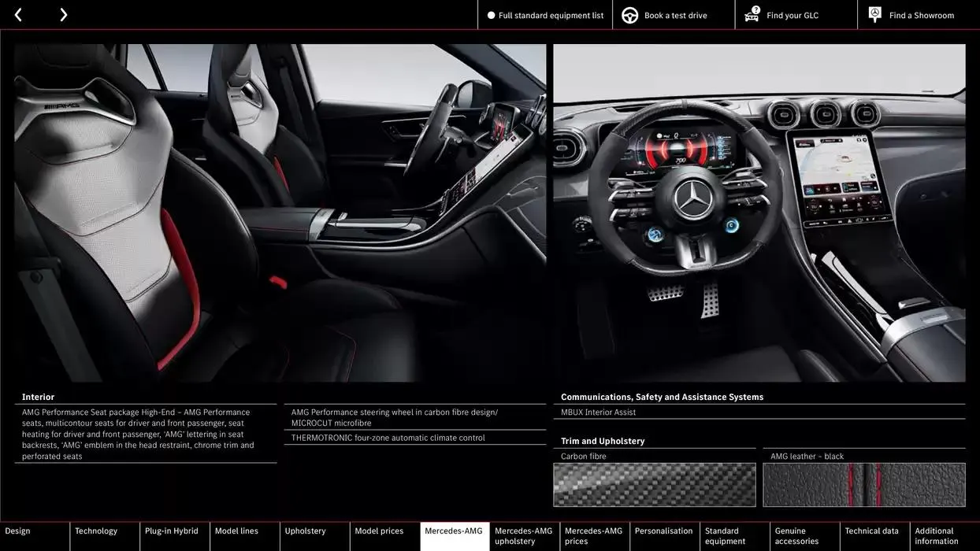Switch to the Plug-in Hybrid tab
The width and height of the screenshot is (980, 551).
click(x=175, y=536)
